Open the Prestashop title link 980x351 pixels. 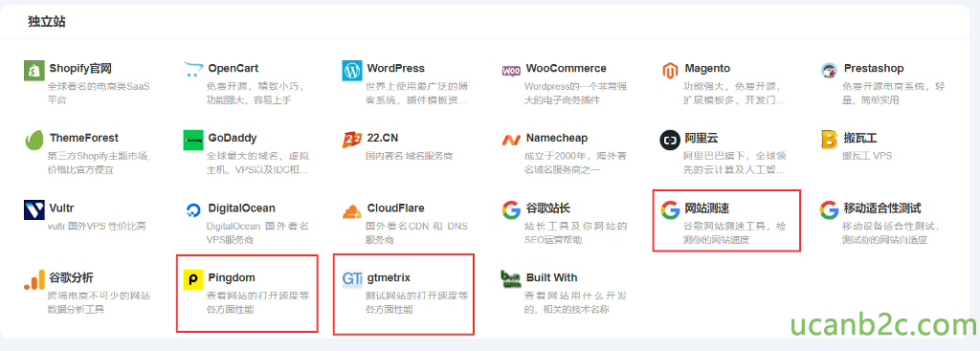(x=874, y=69)
